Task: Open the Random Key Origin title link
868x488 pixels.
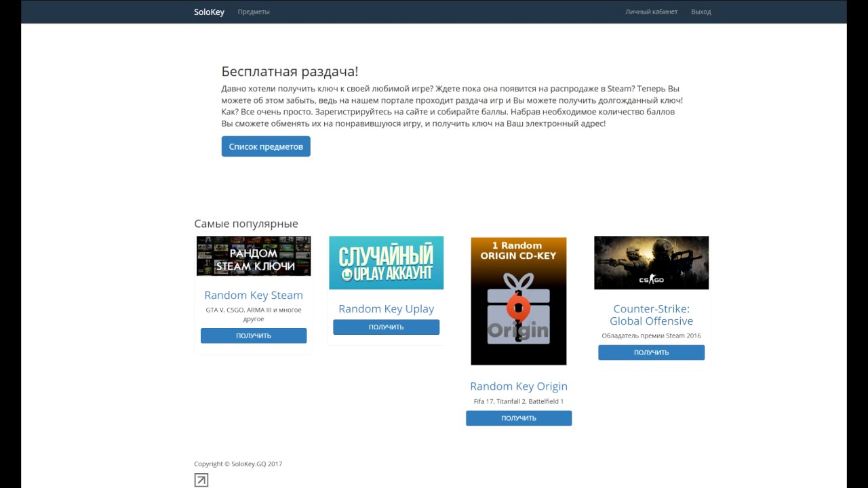Action: tap(519, 386)
